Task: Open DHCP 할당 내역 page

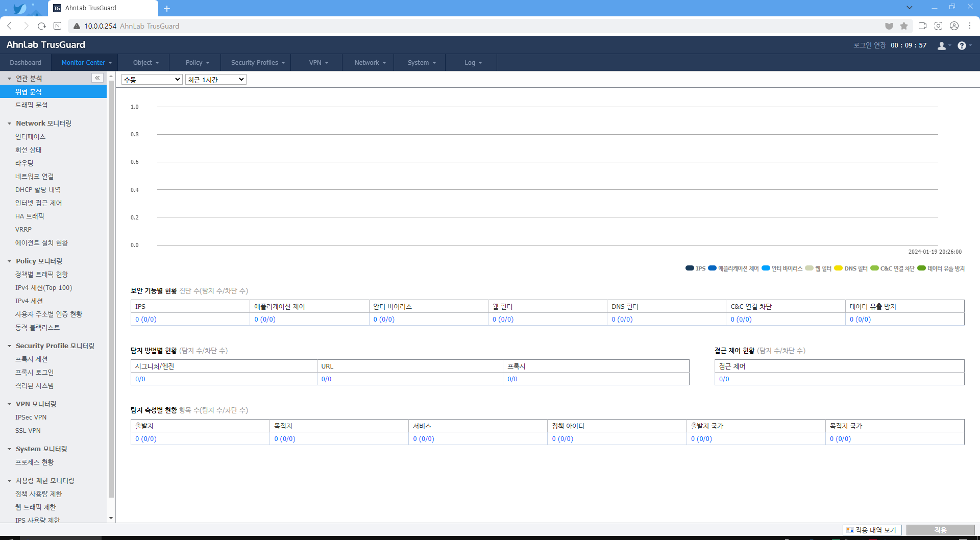Action: pos(38,190)
